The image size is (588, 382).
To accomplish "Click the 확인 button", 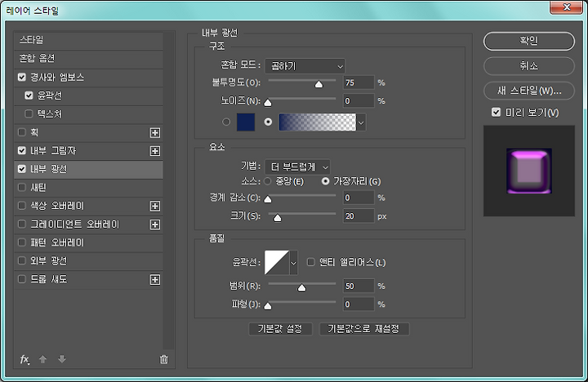I will pyautogui.click(x=528, y=41).
